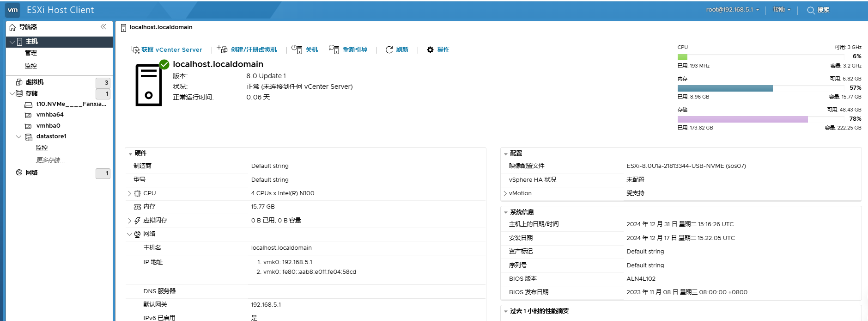Click the actions gear icon
The height and width of the screenshot is (321, 868).
click(430, 49)
